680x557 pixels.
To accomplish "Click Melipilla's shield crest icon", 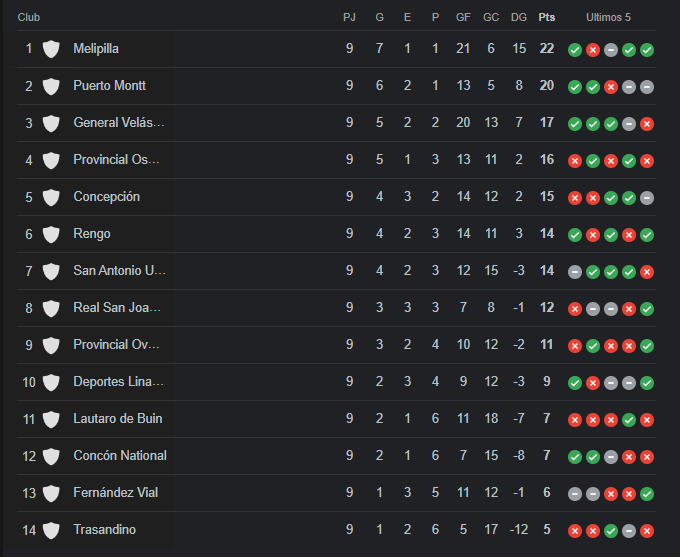I will point(51,49).
